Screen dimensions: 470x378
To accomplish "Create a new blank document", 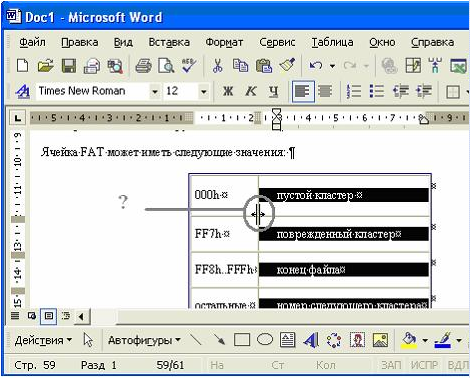I will click(x=22, y=65).
